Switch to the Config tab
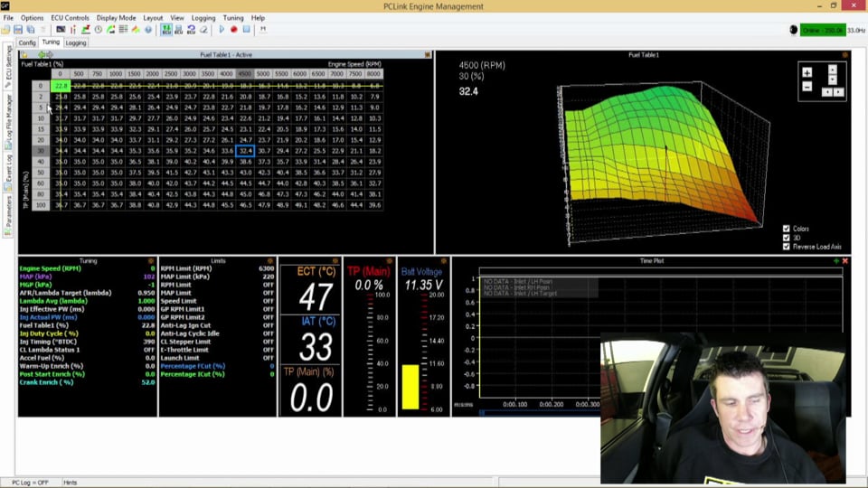Screen dimensions: 868x488 coord(26,42)
